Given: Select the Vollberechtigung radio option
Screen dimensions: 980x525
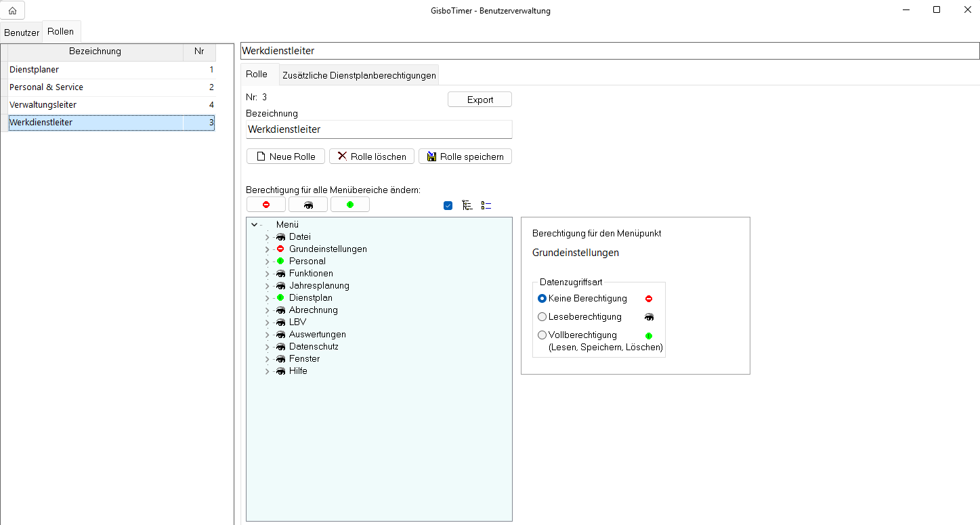Looking at the screenshot, I should 542,335.
